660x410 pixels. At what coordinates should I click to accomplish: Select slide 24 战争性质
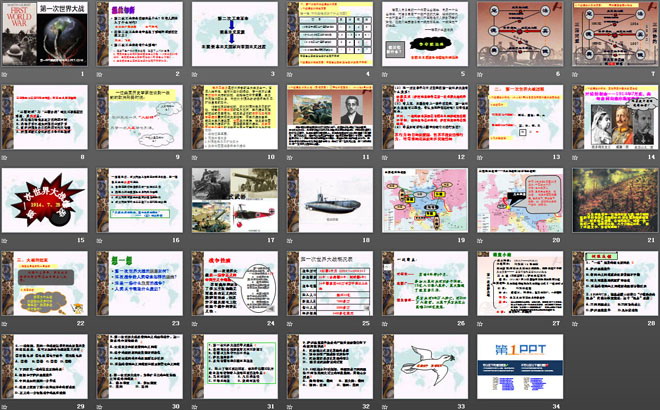point(235,284)
